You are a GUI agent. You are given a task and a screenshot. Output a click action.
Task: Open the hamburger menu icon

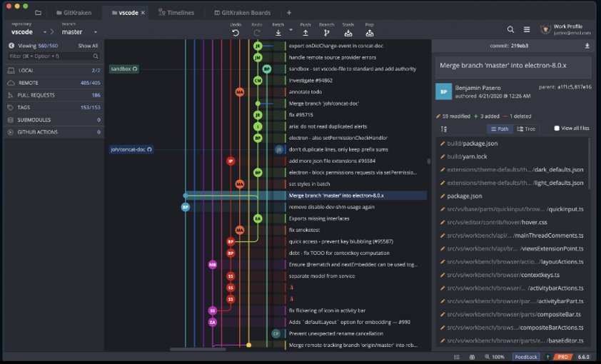[x=527, y=29]
